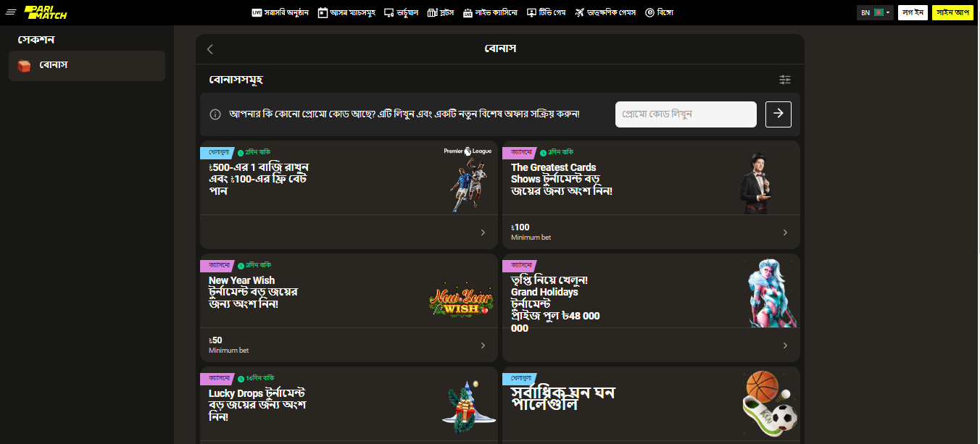Screen dimensions: 980x444
Task: Open স্লটস slots section
Action: pyautogui.click(x=441, y=12)
